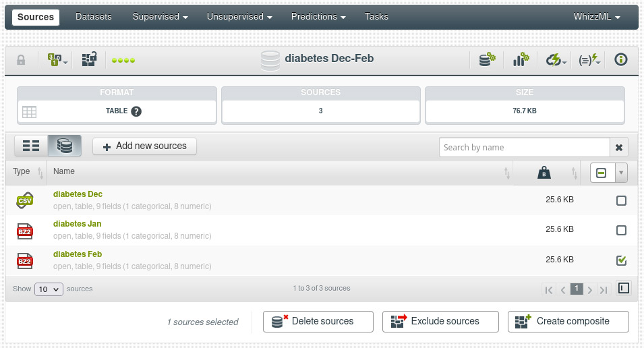Switch to the list view icon

[31, 146]
